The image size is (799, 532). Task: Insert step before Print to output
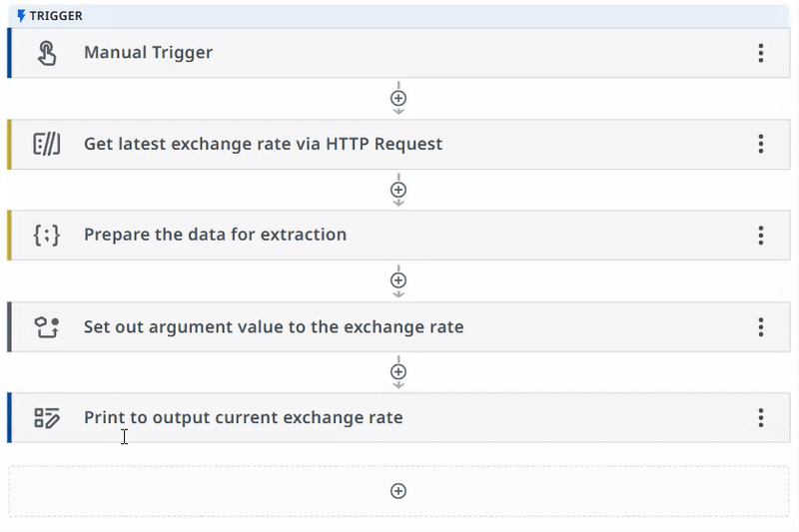(399, 371)
